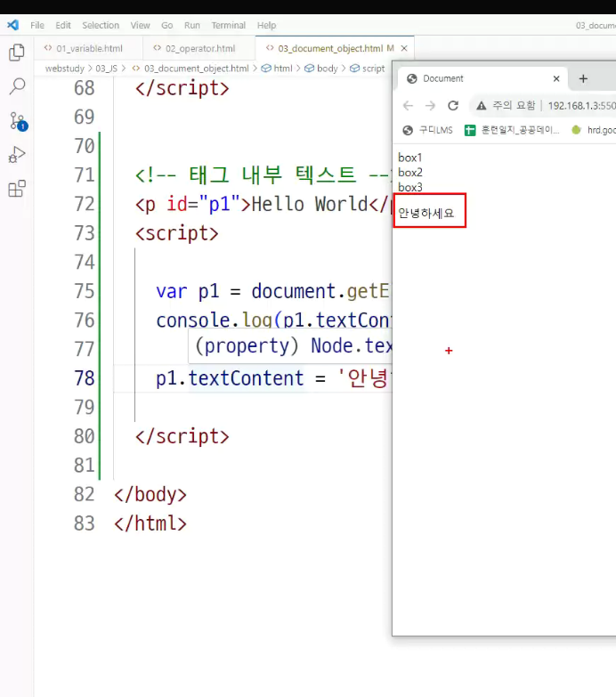The width and height of the screenshot is (616, 697).
Task: Switch to the 01_variable.html tab
Action: pyautogui.click(x=88, y=48)
